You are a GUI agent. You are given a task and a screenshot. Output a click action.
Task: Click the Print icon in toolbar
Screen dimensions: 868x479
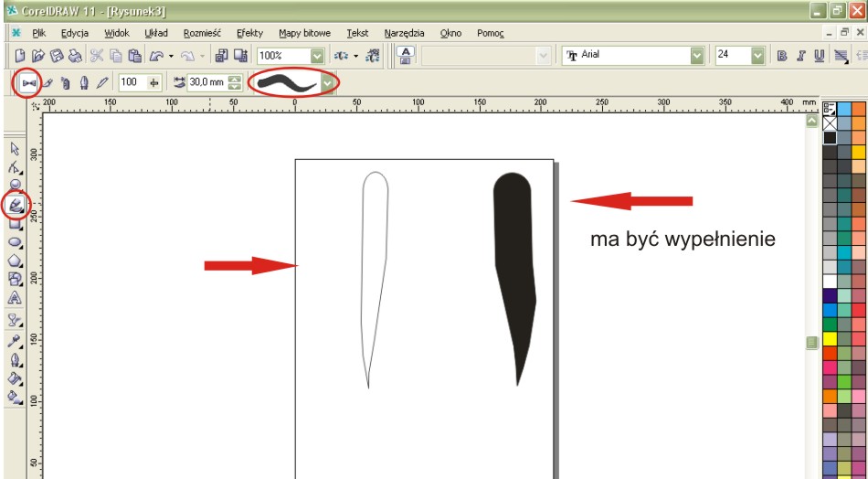point(77,56)
